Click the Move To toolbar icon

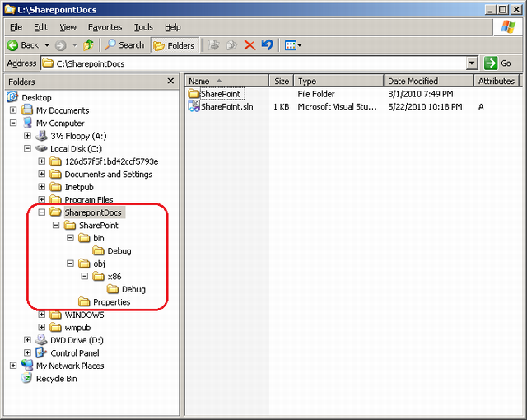point(213,45)
